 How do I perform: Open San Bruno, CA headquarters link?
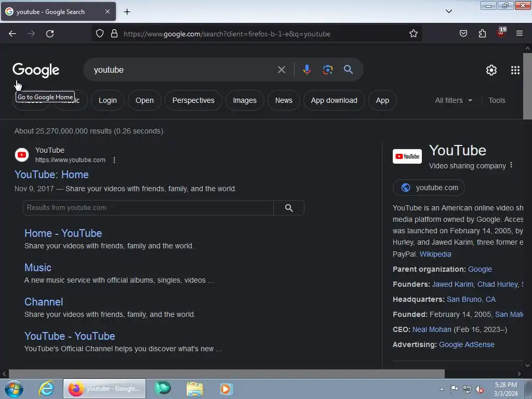coord(471,300)
